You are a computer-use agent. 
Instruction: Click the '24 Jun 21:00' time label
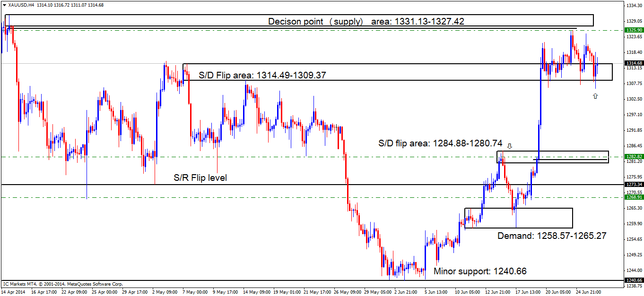click(589, 292)
